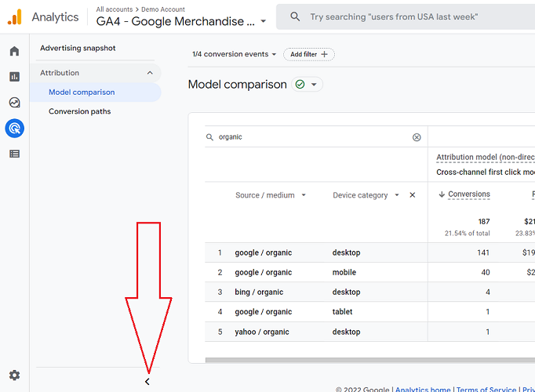Click the Google Analytics logo

[15, 16]
